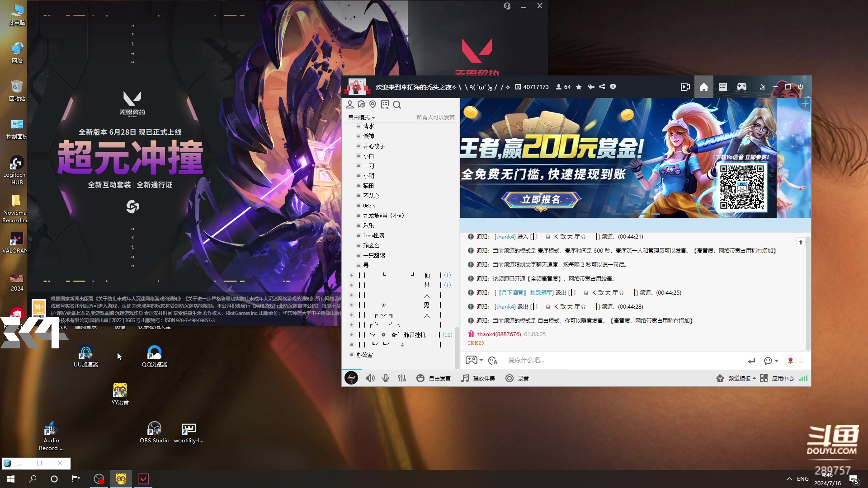The image size is (868, 488).
Task: Open UU加速器 desktop shortcut
Action: (85, 357)
